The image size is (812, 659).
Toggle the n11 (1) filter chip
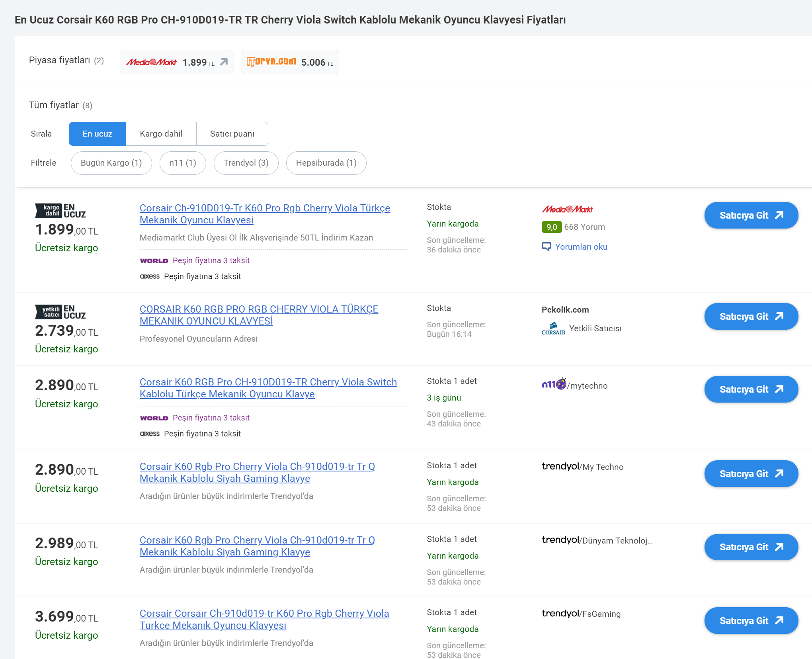[x=183, y=163]
